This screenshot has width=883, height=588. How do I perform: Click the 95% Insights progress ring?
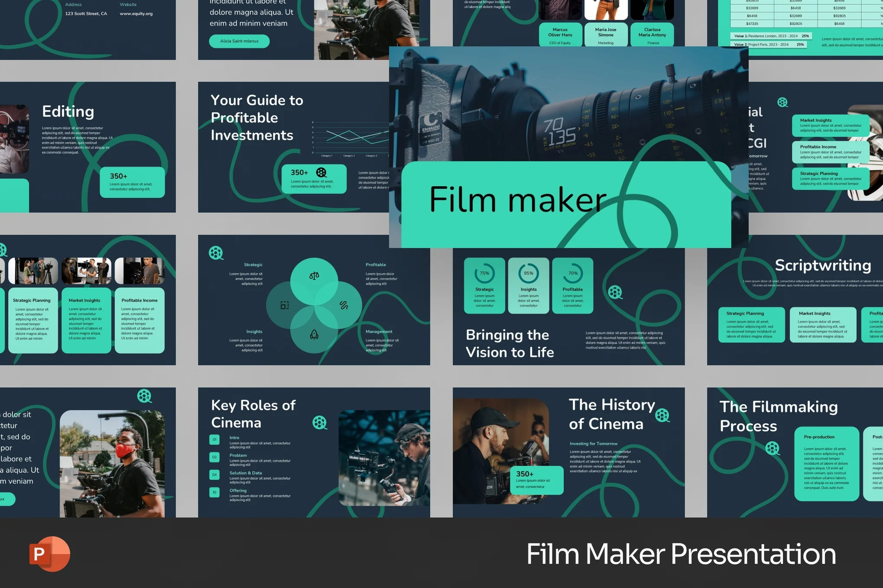528,273
